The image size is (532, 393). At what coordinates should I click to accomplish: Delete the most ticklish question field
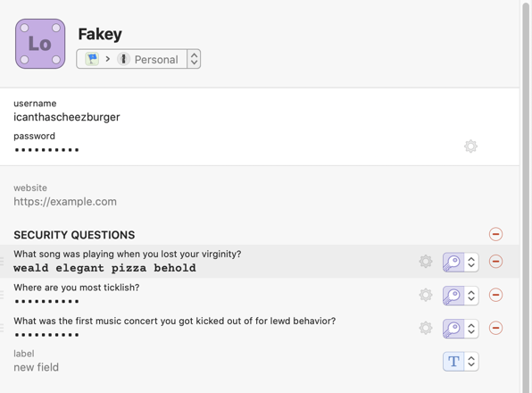(495, 295)
